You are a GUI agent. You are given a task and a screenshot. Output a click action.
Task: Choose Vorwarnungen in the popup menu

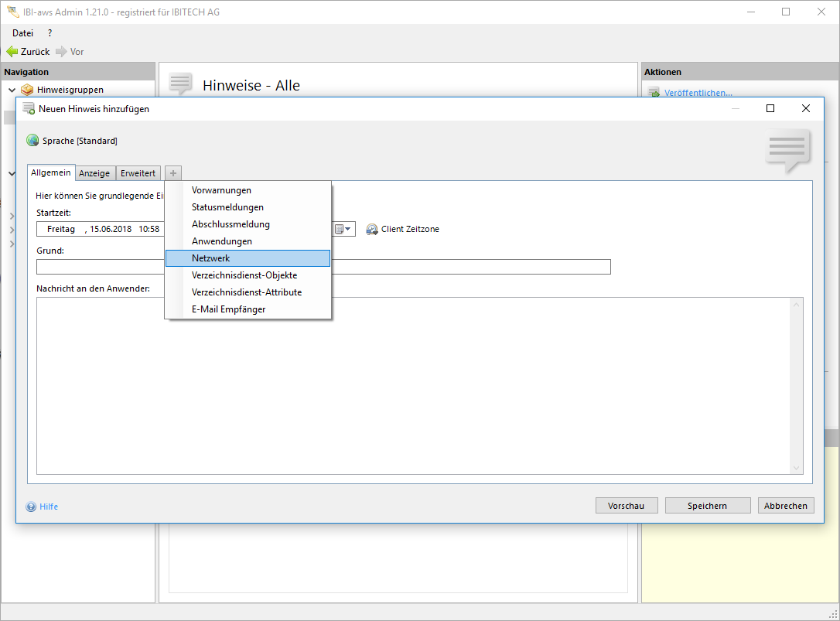point(221,190)
